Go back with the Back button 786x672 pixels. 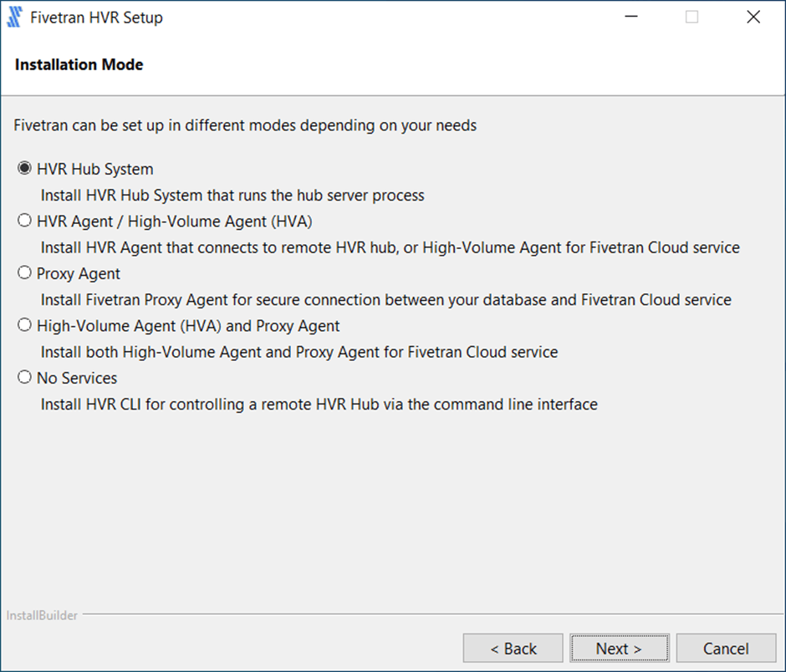pyautogui.click(x=513, y=649)
